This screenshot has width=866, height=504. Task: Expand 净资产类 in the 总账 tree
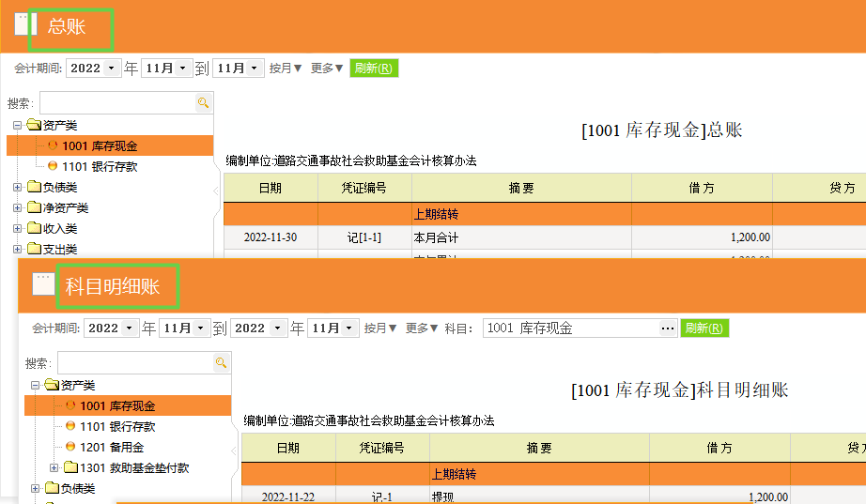(17, 207)
